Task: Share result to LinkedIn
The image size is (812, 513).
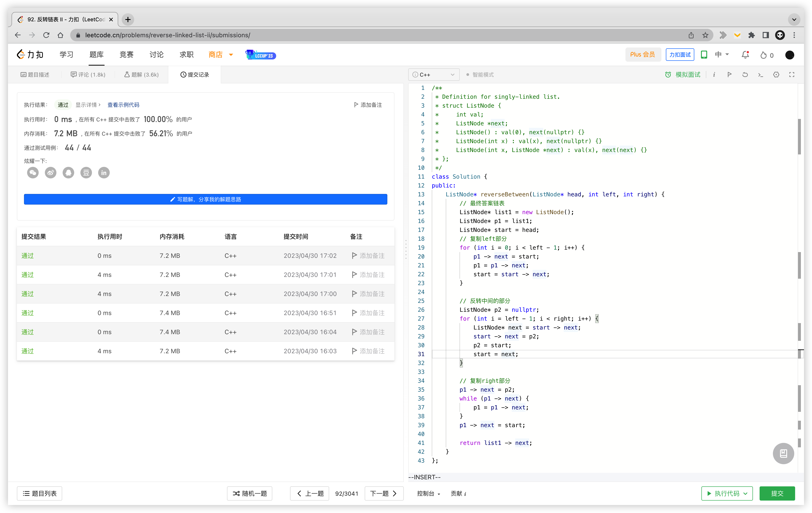Action: (x=104, y=173)
